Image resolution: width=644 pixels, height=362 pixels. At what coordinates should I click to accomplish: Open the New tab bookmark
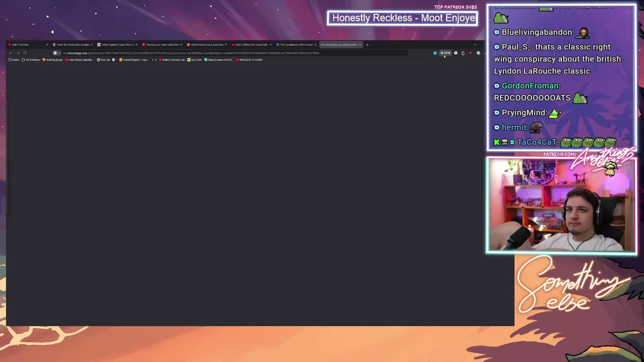(x=104, y=60)
